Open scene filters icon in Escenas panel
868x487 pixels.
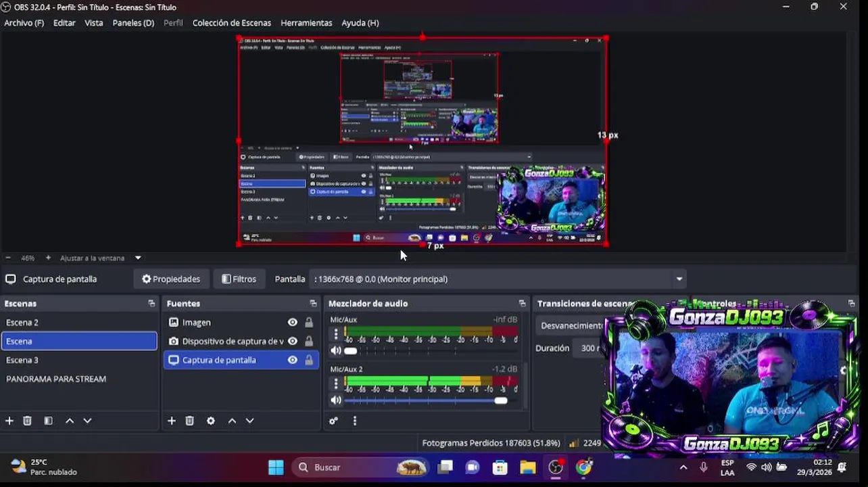49,421
